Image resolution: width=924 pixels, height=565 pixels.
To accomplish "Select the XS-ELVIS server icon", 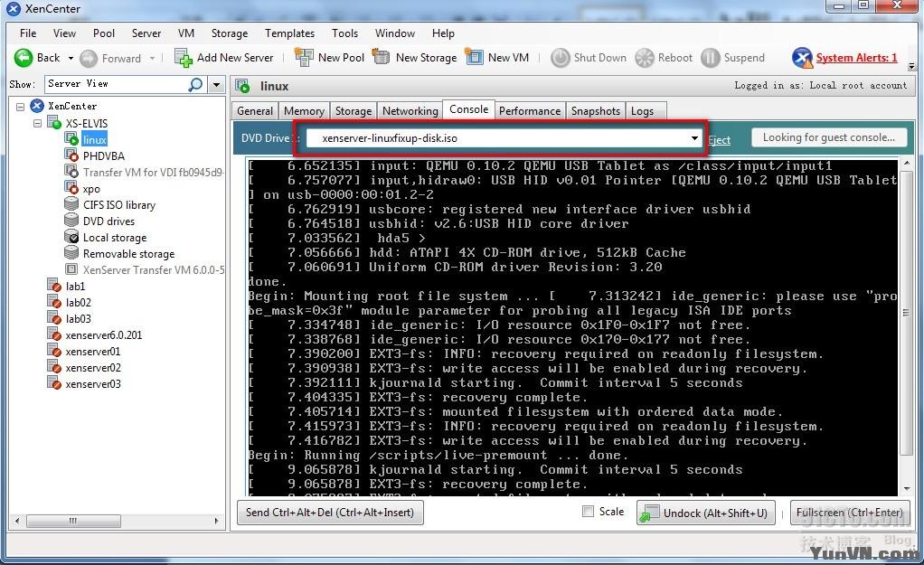I will click(x=54, y=123).
